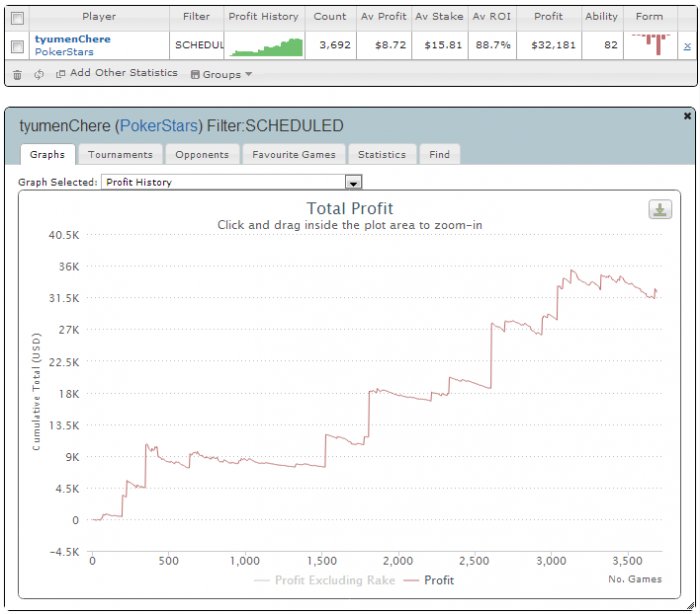Open the tyumenChere player link
The width and height of the screenshot is (700, 614).
click(x=73, y=39)
